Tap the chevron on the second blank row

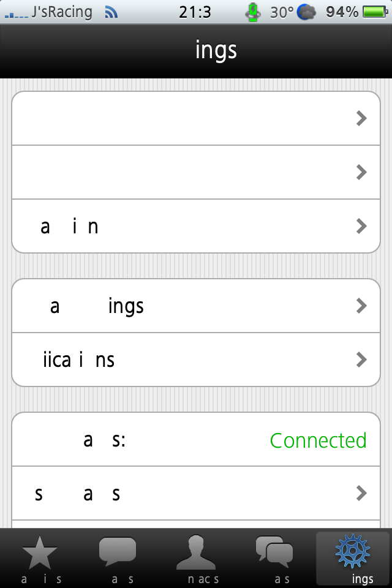tap(361, 173)
